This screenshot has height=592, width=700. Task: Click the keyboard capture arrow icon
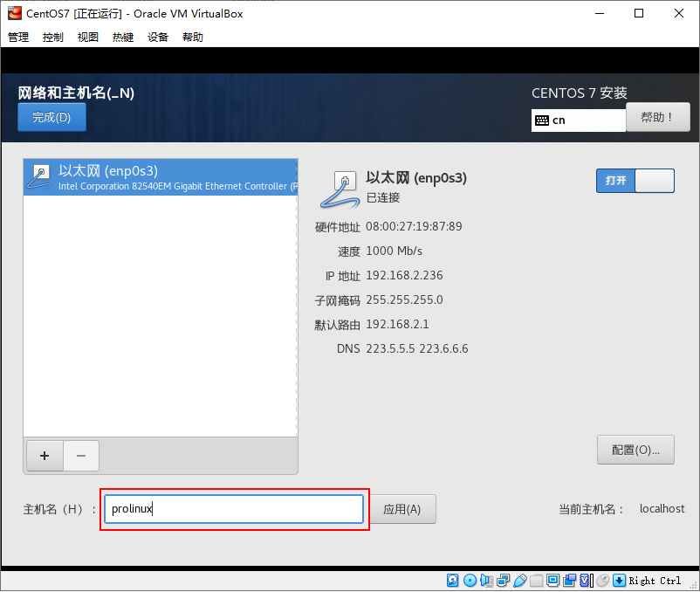pyautogui.click(x=619, y=581)
